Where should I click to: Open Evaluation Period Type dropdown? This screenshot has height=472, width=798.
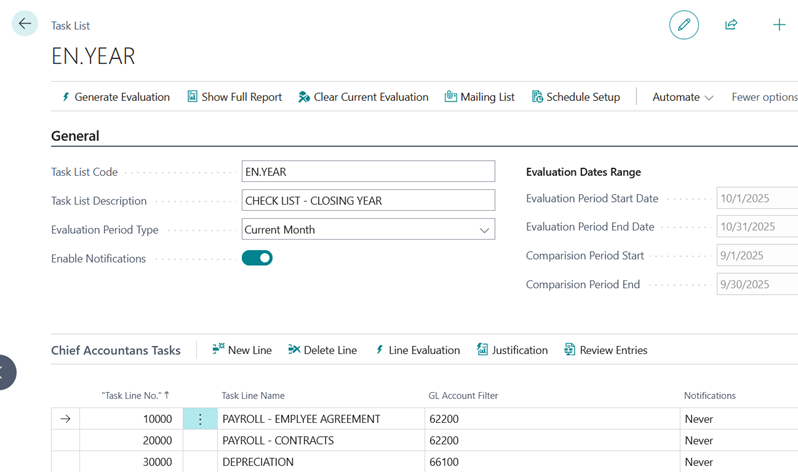coord(368,229)
